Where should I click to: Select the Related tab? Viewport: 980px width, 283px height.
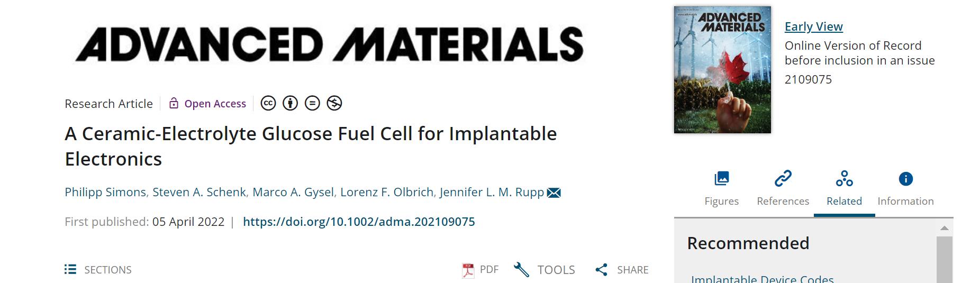pyautogui.click(x=844, y=188)
